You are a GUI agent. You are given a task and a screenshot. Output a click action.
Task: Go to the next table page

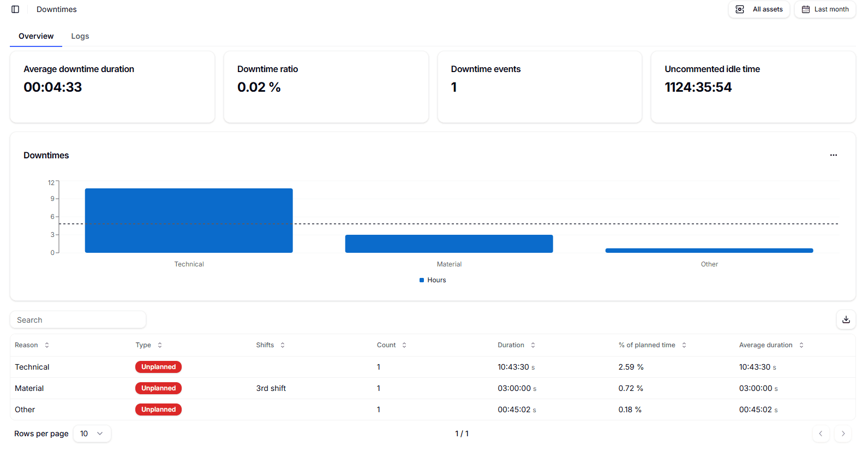(843, 434)
